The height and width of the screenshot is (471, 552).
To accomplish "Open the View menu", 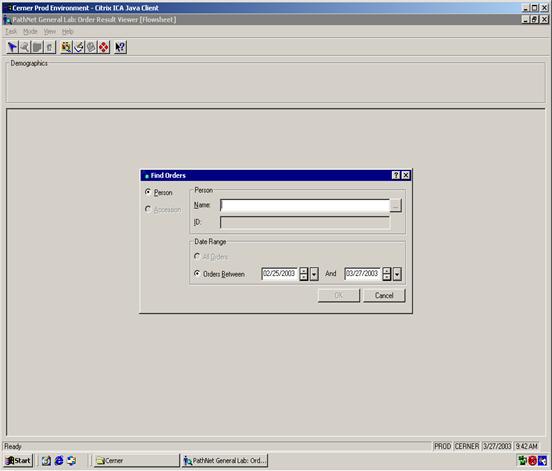I will tap(50, 32).
